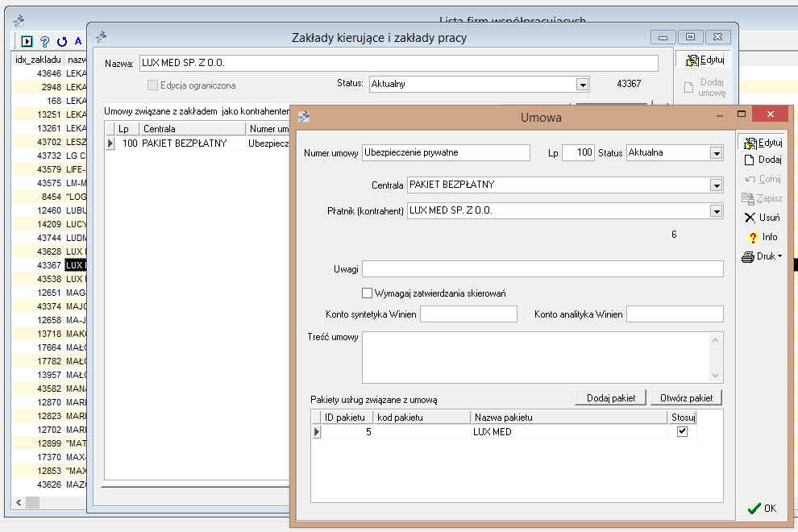Screen dimensions: 798x532
Task: Click Dodaj umowę in the Zakłady kierujące window
Action: (x=704, y=88)
